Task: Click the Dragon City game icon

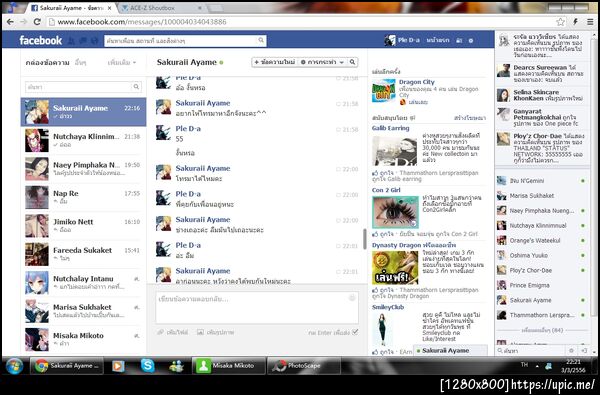Action: tap(384, 90)
